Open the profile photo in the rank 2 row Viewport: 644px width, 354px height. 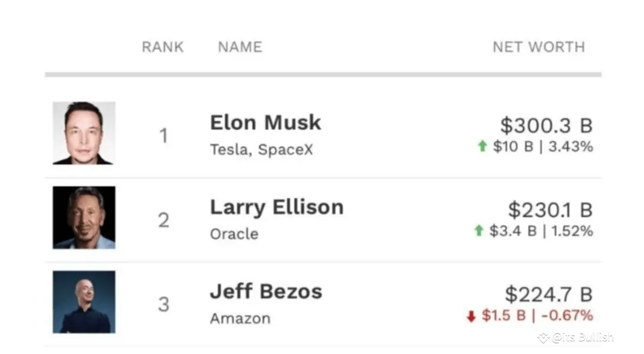[83, 218]
